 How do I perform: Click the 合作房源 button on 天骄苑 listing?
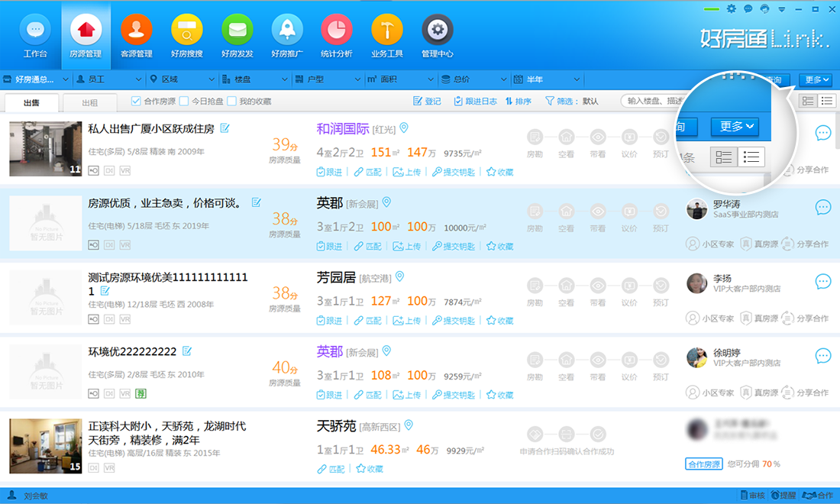pyautogui.click(x=703, y=464)
